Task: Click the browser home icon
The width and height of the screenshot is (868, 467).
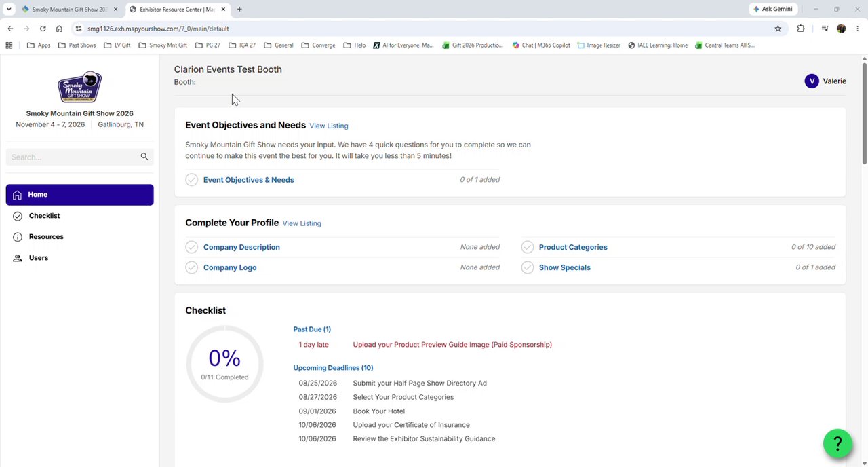Action: pyautogui.click(x=59, y=29)
